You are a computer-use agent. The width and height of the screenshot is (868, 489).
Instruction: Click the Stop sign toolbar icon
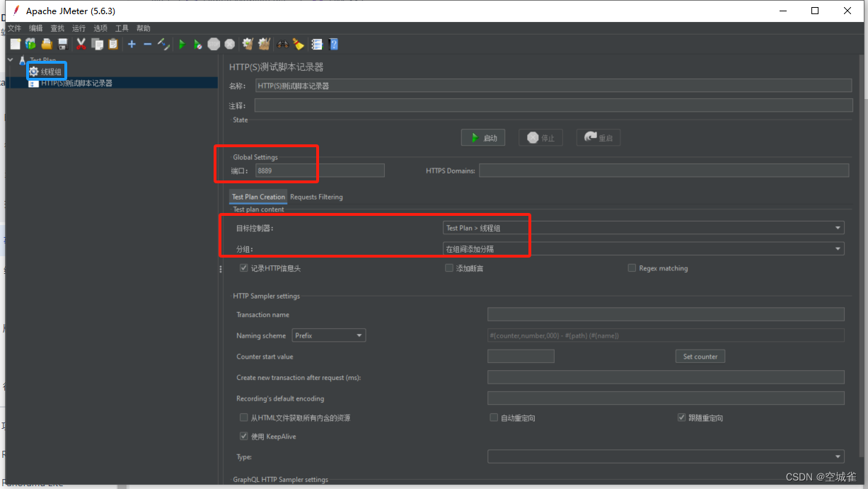pos(214,44)
